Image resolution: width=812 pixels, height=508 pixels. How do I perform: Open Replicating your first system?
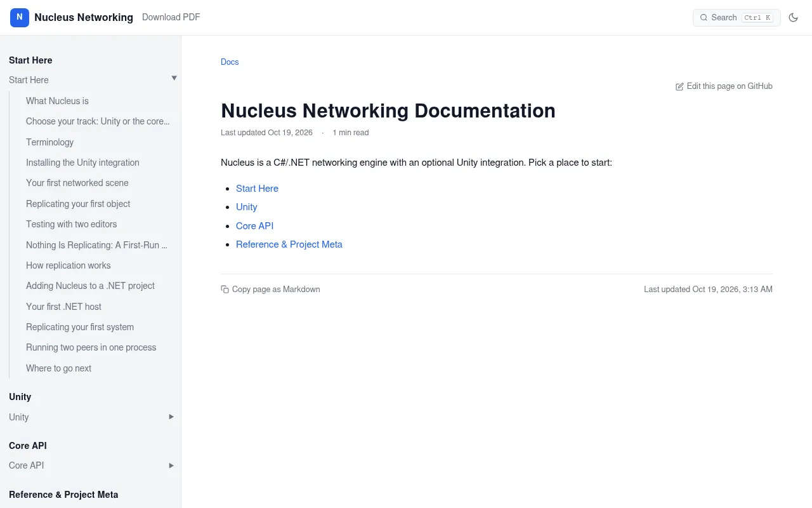tap(80, 327)
